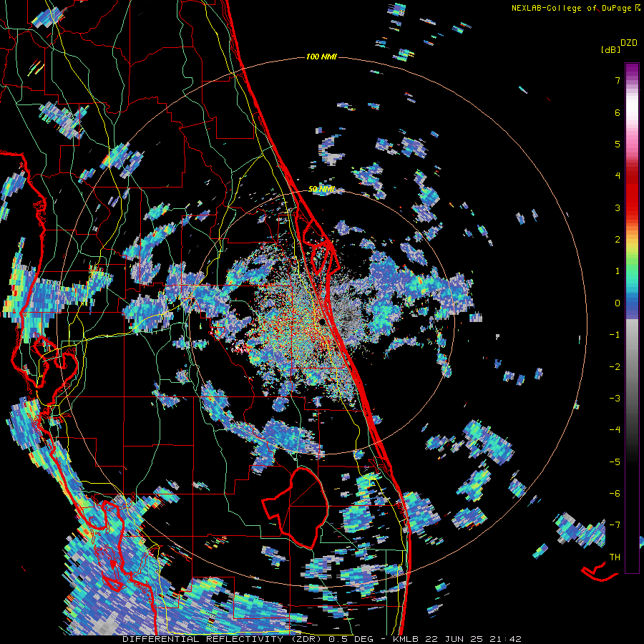The height and width of the screenshot is (644, 644).
Task: Click the -6 value on the color scale
Action: (615, 494)
